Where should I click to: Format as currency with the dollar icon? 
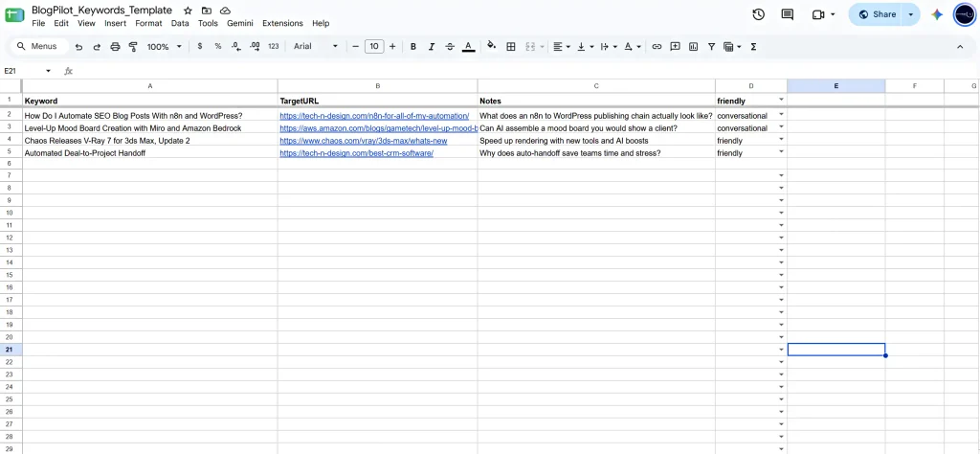[x=200, y=46]
